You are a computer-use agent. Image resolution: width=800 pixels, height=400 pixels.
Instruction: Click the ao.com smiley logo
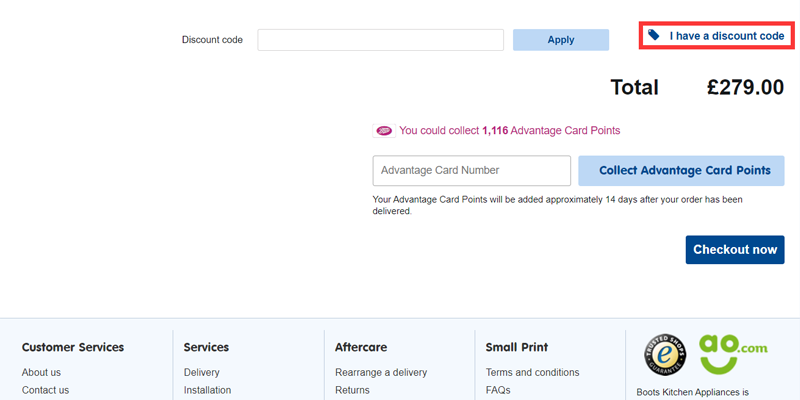point(732,353)
